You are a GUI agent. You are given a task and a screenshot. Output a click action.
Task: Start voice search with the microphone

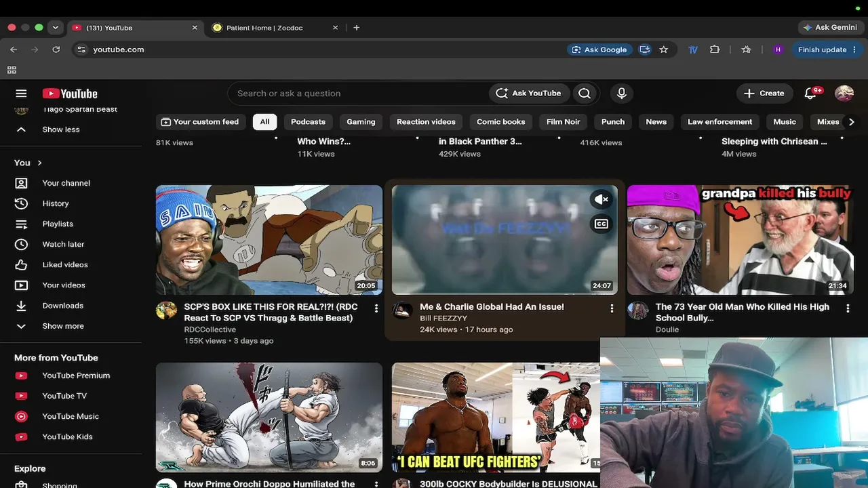[621, 94]
